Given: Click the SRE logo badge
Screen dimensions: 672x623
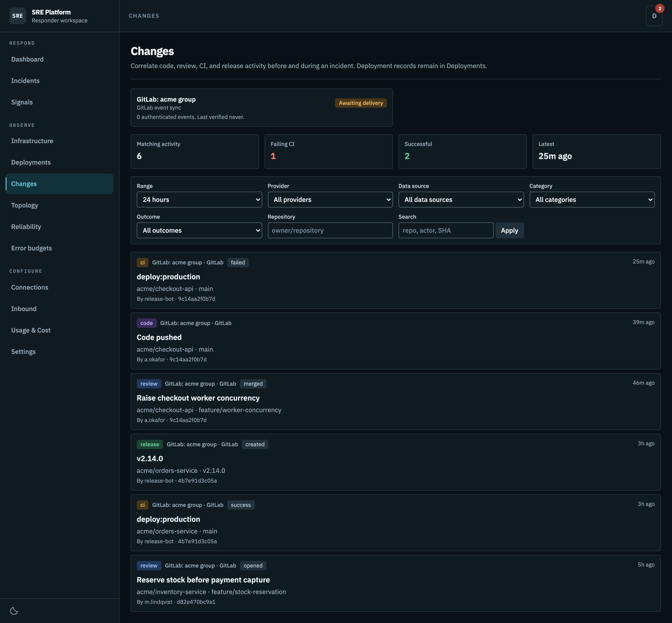Looking at the screenshot, I should point(17,16).
